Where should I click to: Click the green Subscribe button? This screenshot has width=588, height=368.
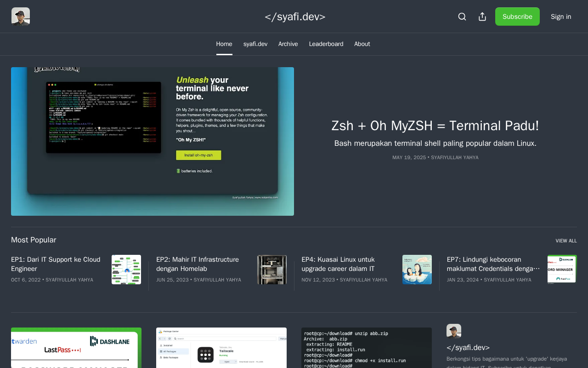(x=517, y=17)
